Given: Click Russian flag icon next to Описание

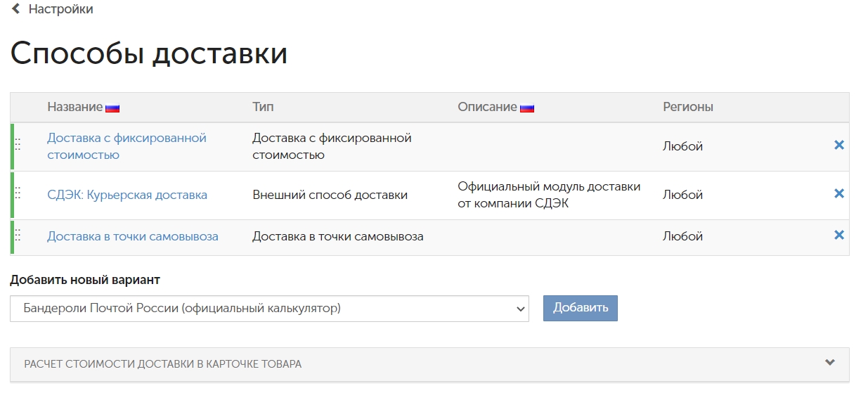Looking at the screenshot, I should (527, 108).
